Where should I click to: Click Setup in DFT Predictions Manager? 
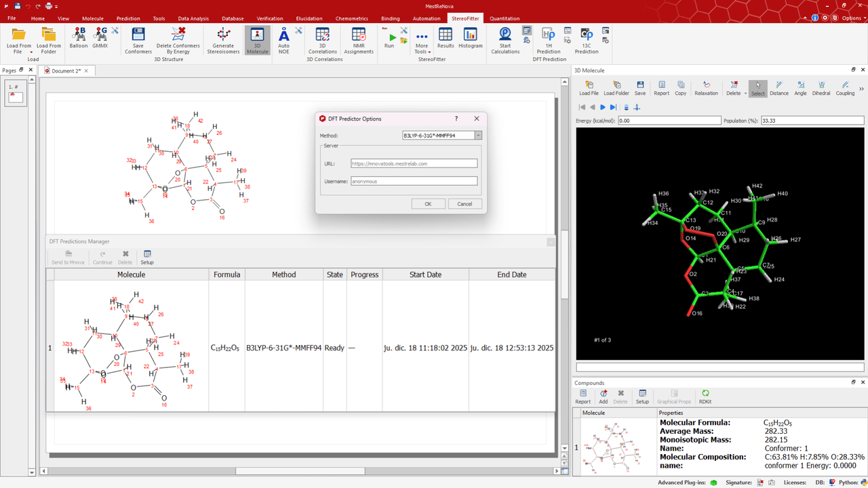point(147,258)
